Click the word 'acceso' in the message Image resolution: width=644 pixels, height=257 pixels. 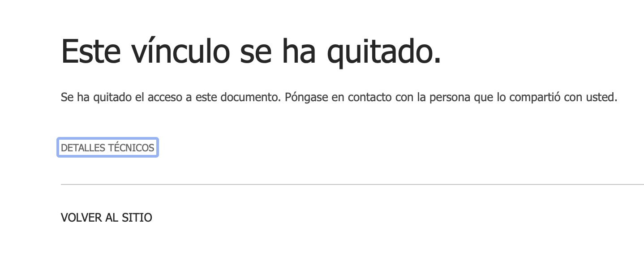[x=164, y=97]
